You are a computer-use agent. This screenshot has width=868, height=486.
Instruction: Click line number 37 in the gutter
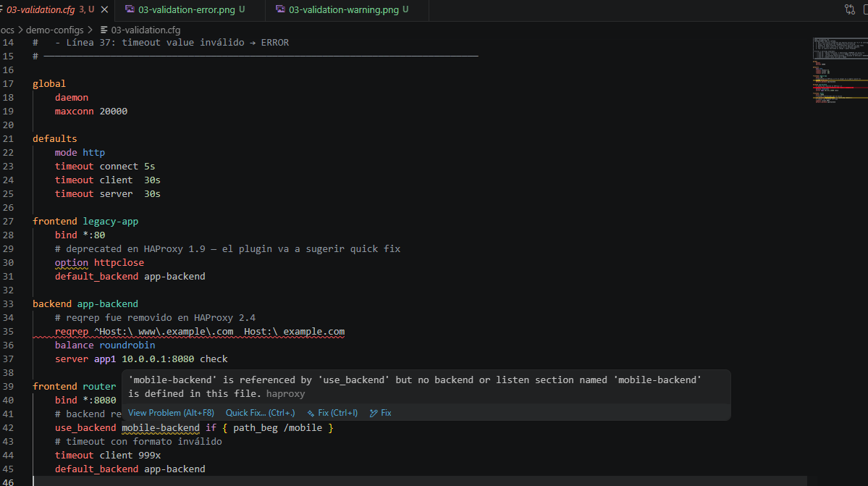tap(9, 359)
